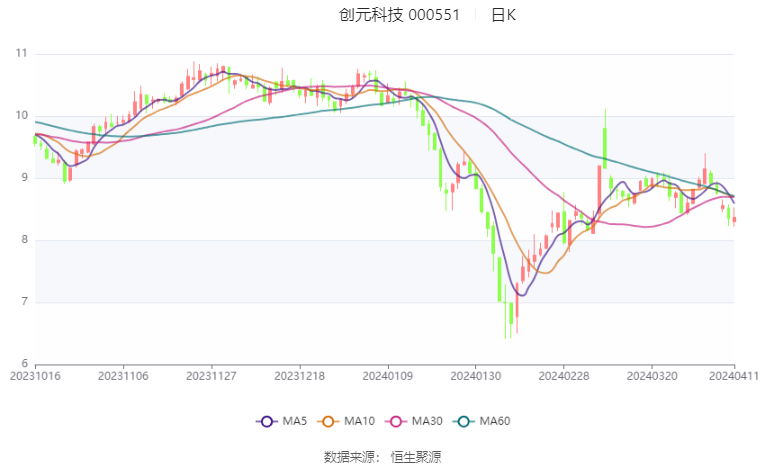Viewport: 765px width, 465px height.
Task: Select the 20240109 x-axis date label
Action: (387, 376)
